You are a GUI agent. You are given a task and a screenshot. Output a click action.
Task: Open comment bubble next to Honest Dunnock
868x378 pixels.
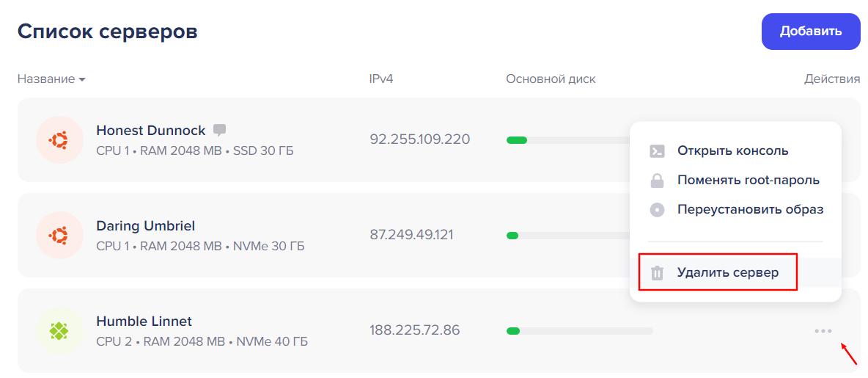coord(220,130)
